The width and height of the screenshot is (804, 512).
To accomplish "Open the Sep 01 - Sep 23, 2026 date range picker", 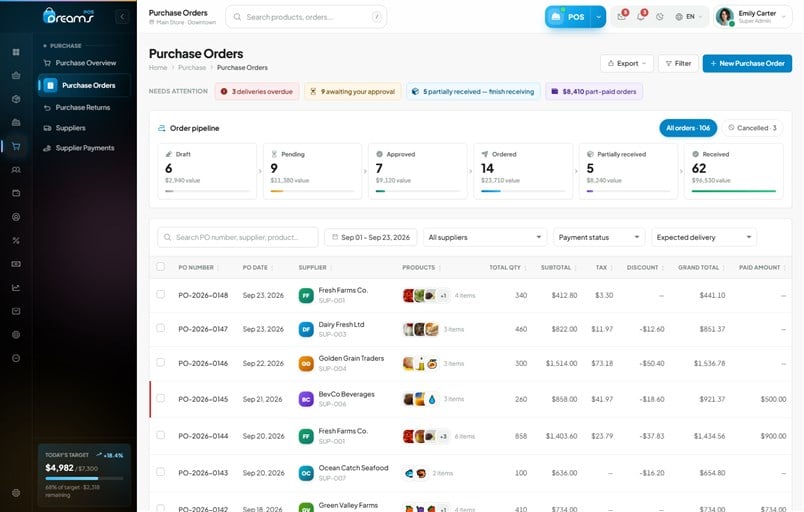I will click(371, 237).
